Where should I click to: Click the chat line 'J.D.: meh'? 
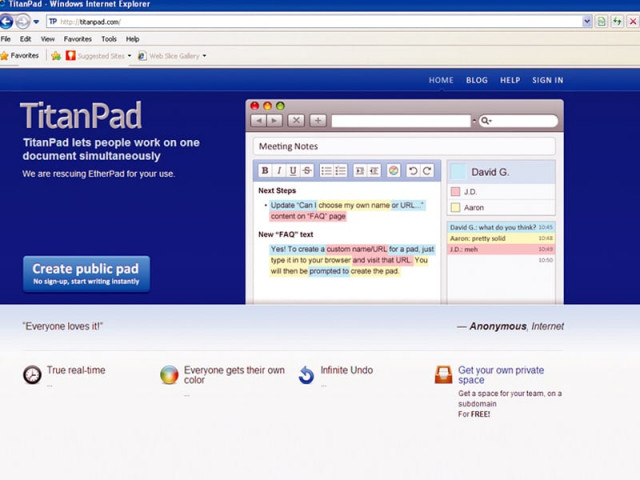(x=501, y=249)
